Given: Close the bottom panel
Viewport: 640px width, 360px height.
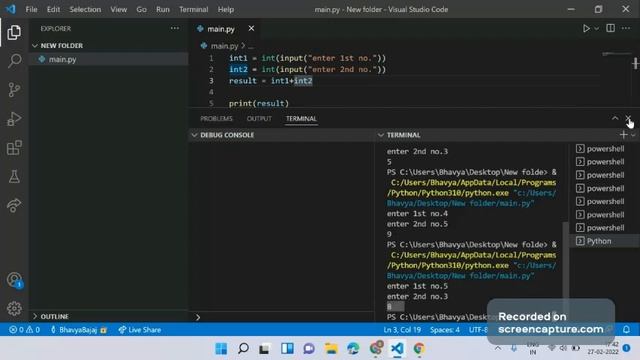Looking at the screenshot, I should tap(628, 118).
